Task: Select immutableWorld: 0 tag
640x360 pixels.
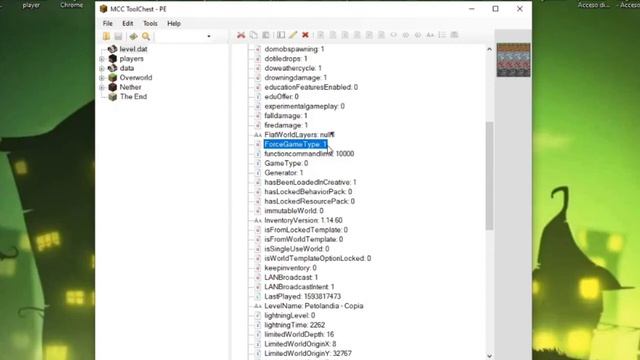Action: (294, 211)
